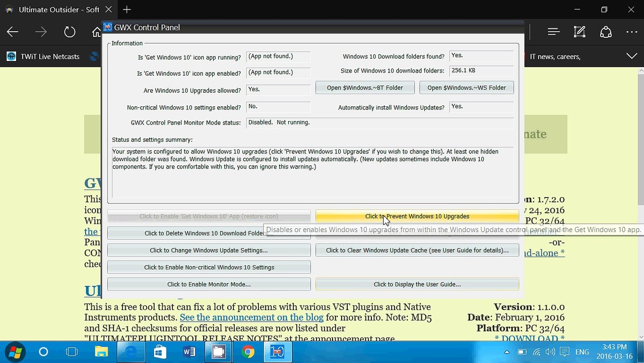Click to Change Windows Update Settings
644x363 pixels.
click(x=209, y=250)
